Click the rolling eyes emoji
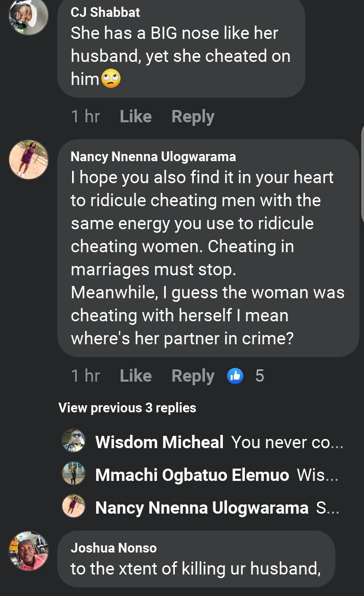Viewport: 364px width, 596px height. [x=111, y=79]
